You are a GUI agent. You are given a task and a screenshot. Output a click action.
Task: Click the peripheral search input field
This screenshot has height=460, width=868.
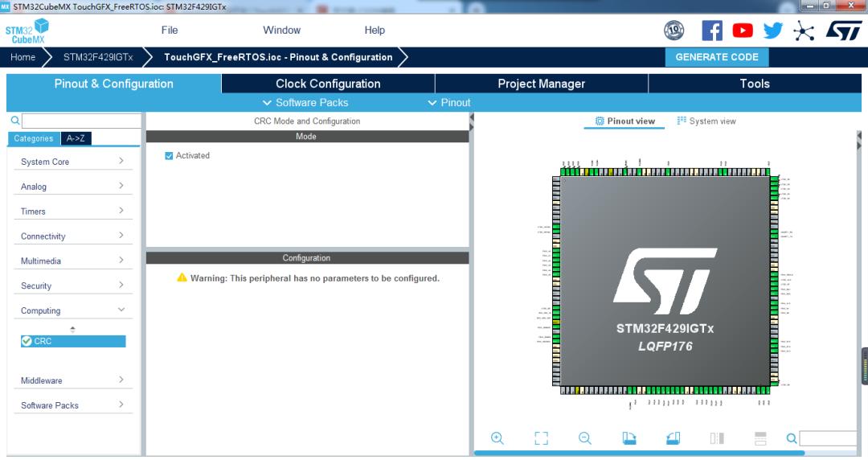tap(81, 121)
